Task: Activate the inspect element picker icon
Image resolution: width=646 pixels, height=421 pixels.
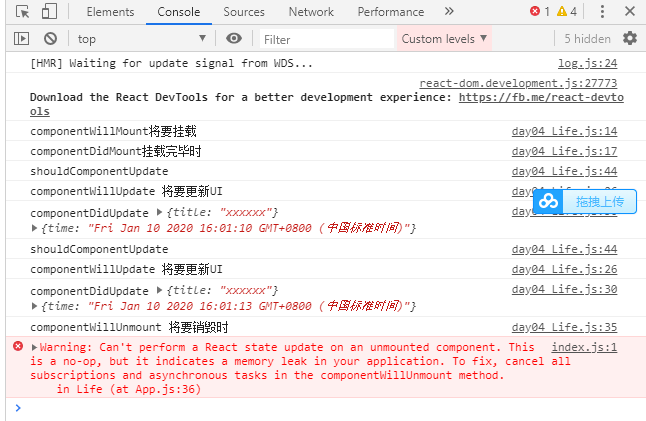Action: 22,12
